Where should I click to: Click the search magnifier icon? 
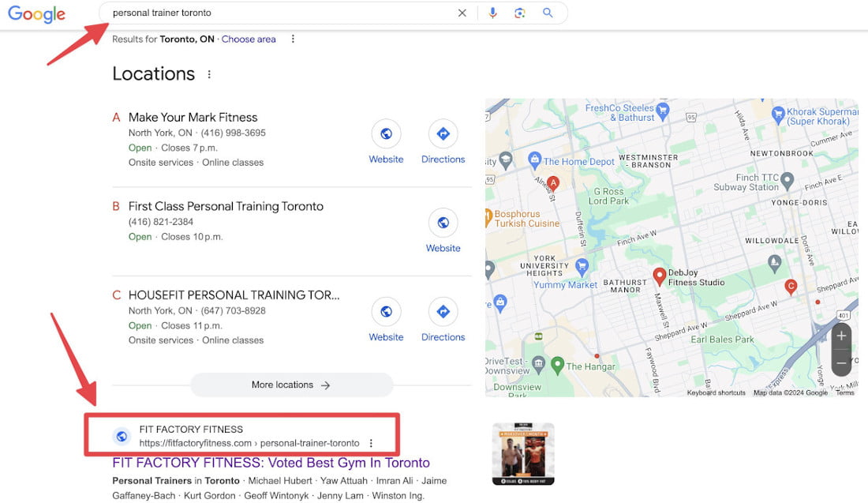pyautogui.click(x=548, y=12)
